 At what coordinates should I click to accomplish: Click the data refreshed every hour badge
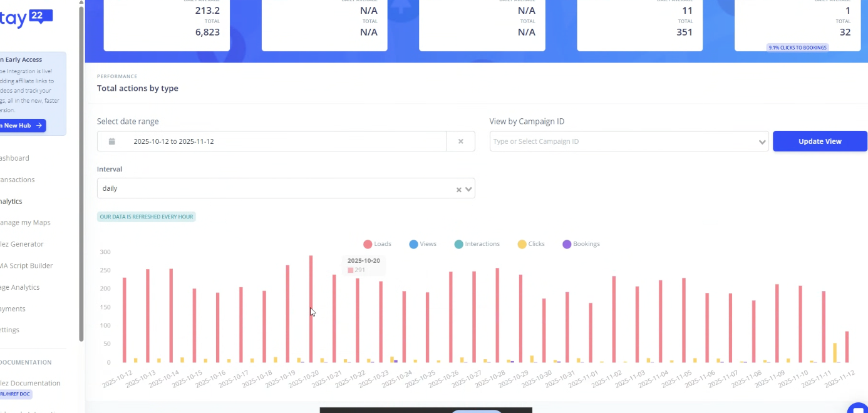coord(147,217)
